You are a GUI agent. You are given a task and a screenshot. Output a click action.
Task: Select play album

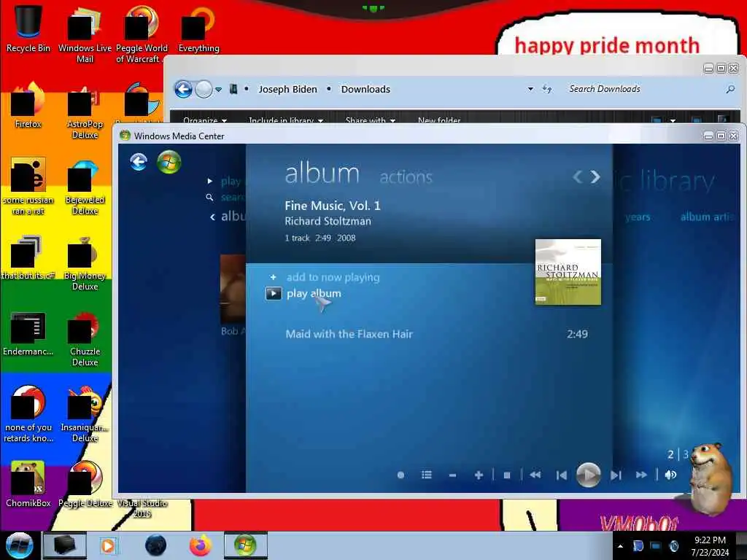[314, 293]
